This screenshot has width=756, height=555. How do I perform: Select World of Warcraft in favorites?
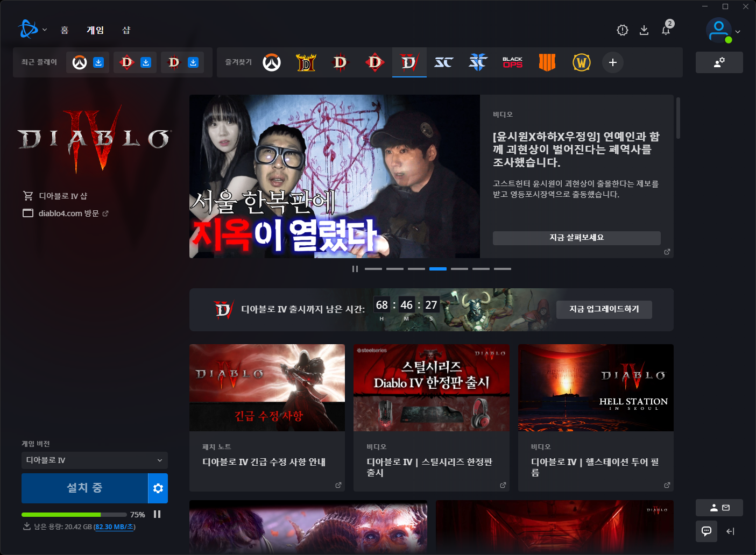click(x=582, y=62)
